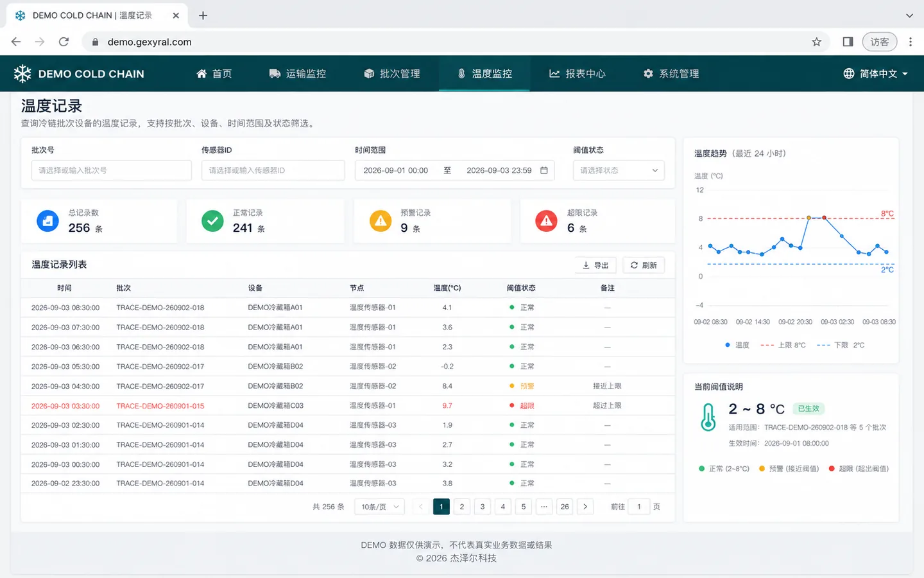Click the blue total records icon

(47, 221)
